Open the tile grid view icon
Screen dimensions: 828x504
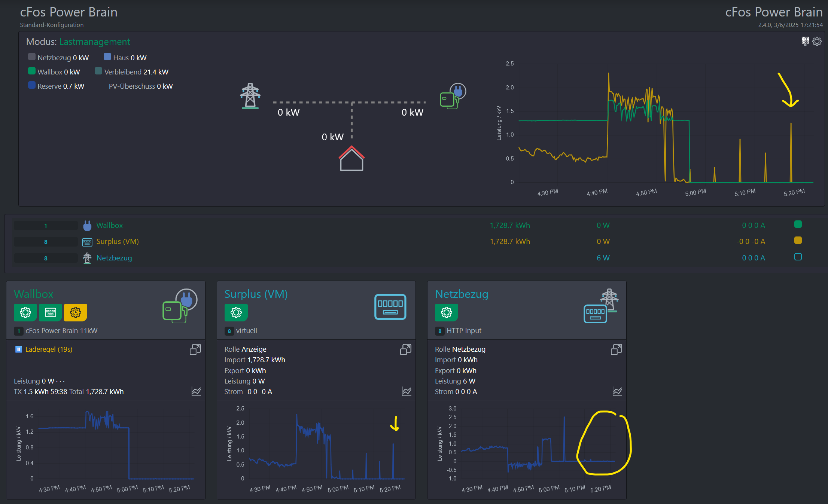pyautogui.click(x=805, y=41)
